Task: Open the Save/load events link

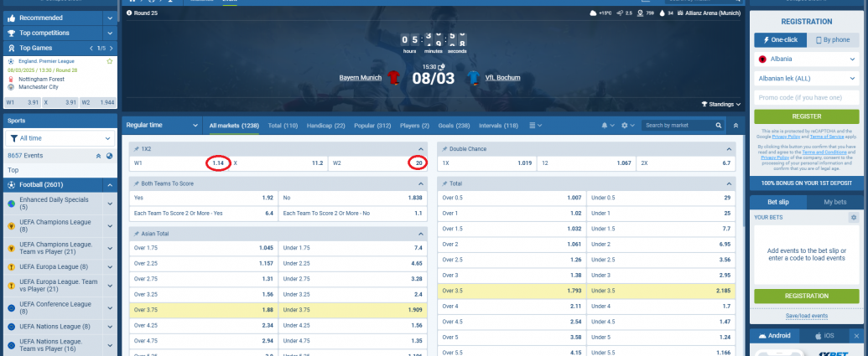Action: (x=807, y=316)
